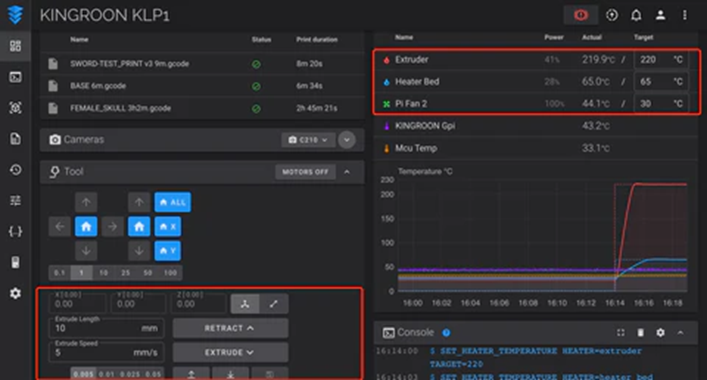The image size is (707, 380).
Task: Open the Console page from the sidebar
Action: (x=15, y=77)
